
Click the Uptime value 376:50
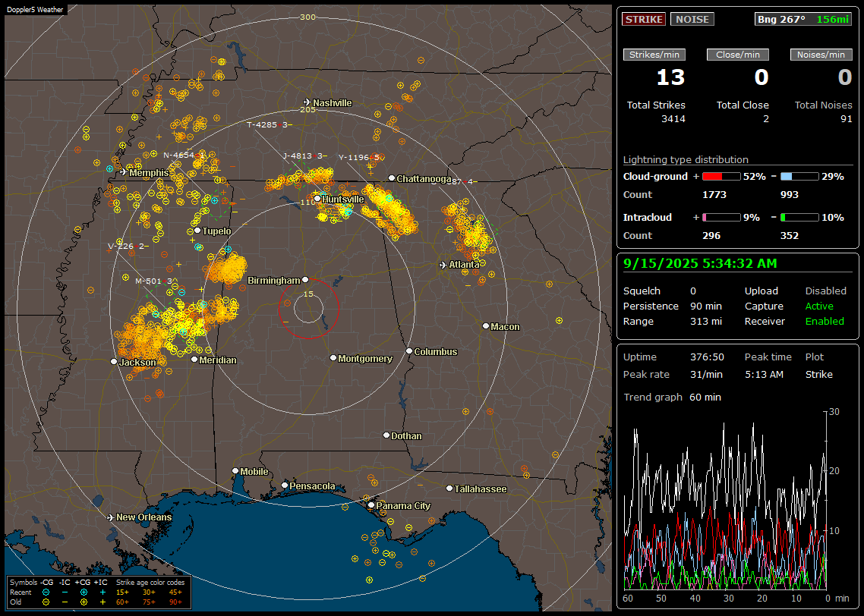tap(707, 357)
